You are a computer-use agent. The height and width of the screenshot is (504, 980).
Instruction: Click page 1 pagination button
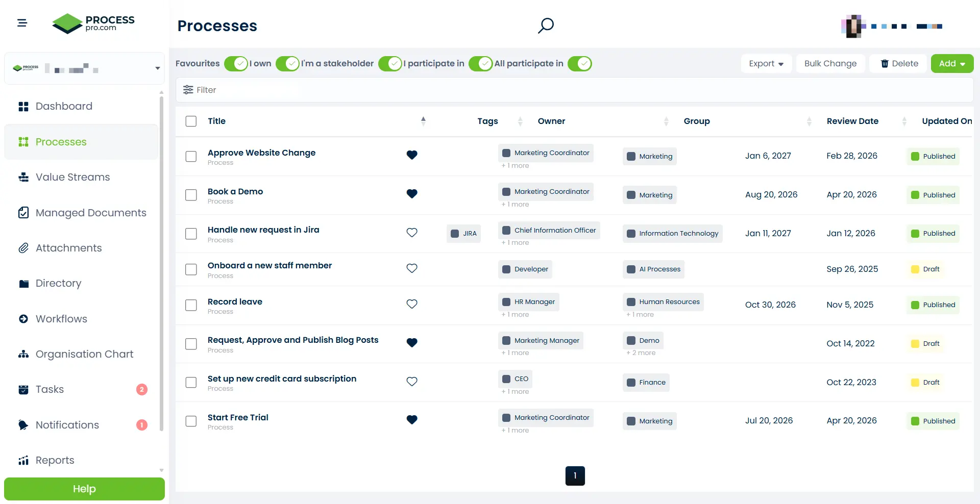[575, 476]
